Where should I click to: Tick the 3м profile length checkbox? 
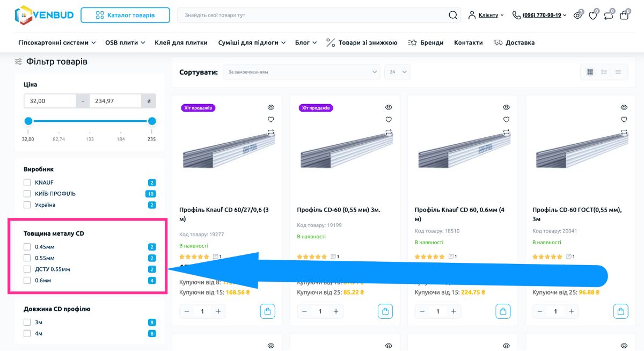point(27,323)
